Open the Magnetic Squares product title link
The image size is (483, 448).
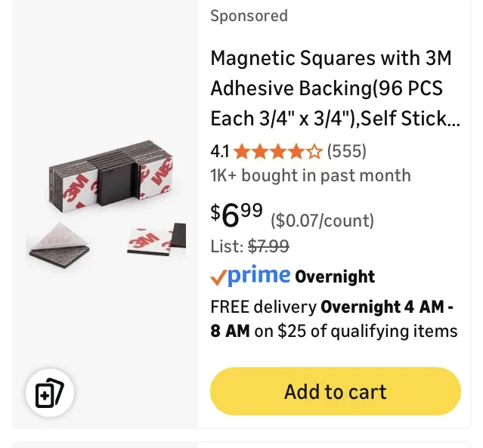click(x=335, y=88)
